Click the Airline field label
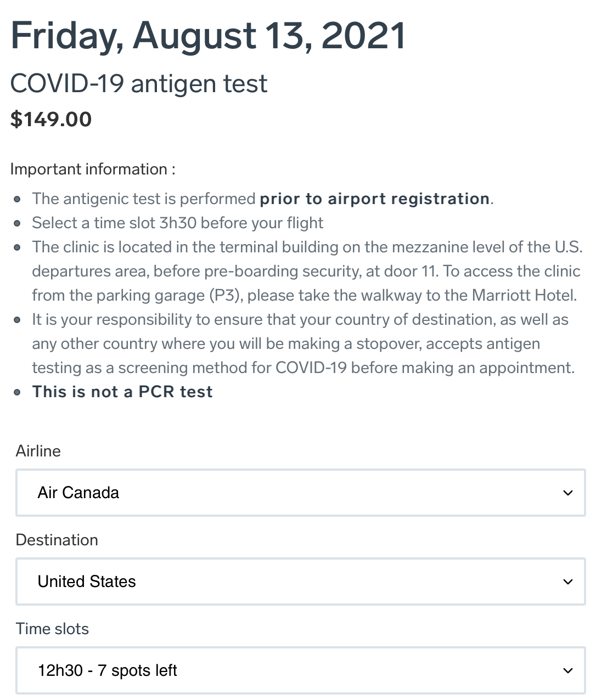This screenshot has height=700, width=596. pyautogui.click(x=38, y=451)
